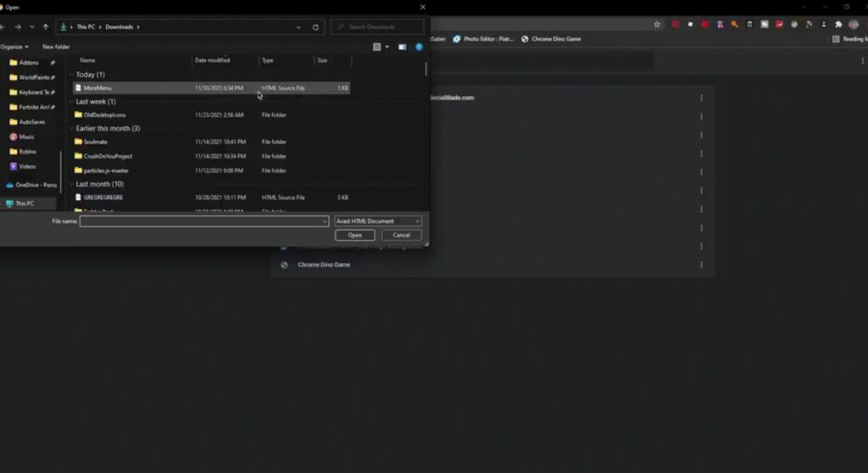This screenshot has height=473, width=868.
Task: Refresh the Downloads folder listing
Action: coord(315,27)
